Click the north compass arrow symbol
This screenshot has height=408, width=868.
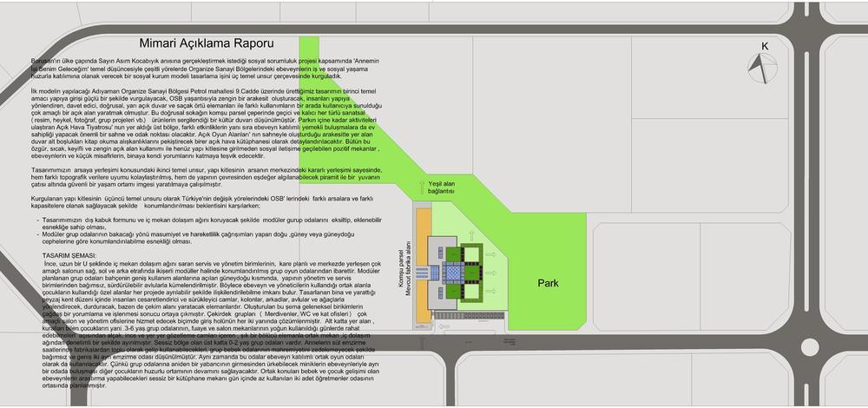coord(758,69)
